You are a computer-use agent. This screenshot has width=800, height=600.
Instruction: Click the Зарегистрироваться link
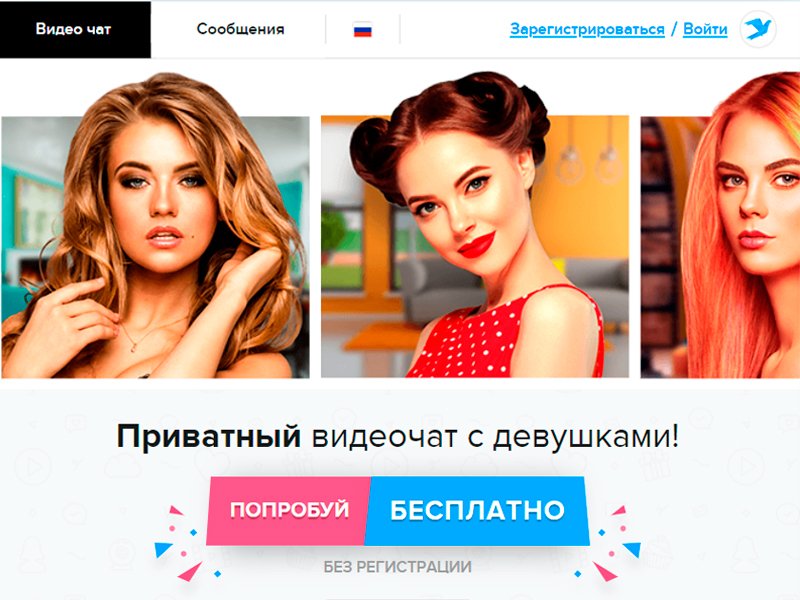point(587,29)
